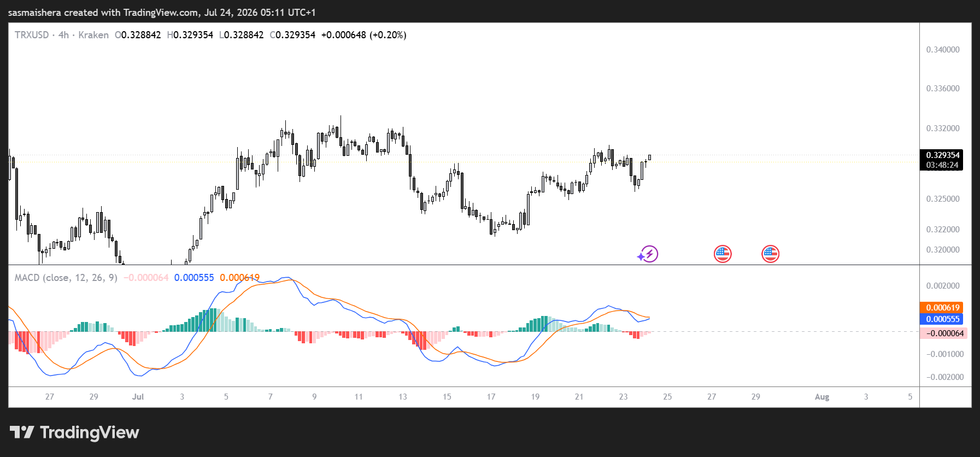
Task: Click the 4h interval label
Action: 63,35
